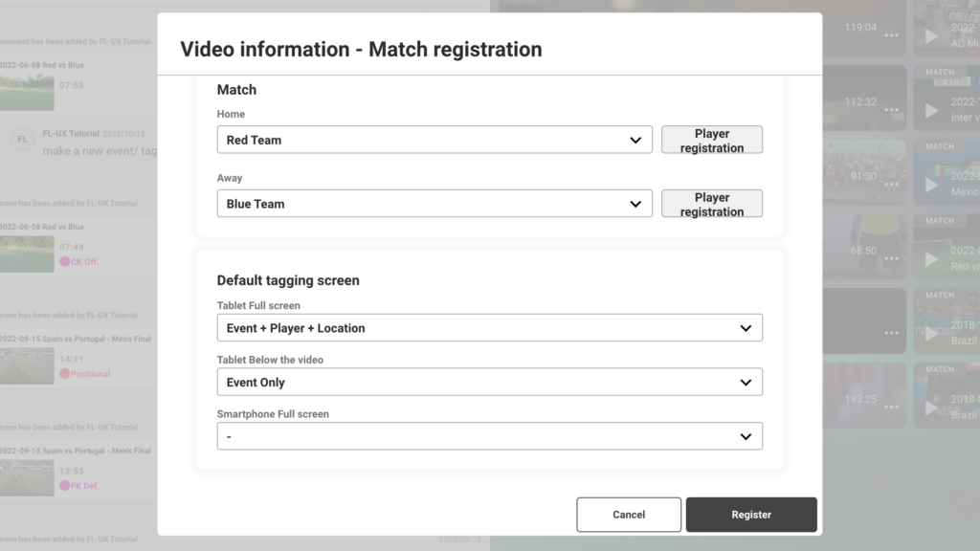980x551 pixels.
Task: Open the more options icon beside 91:30 video
Action: point(891,185)
